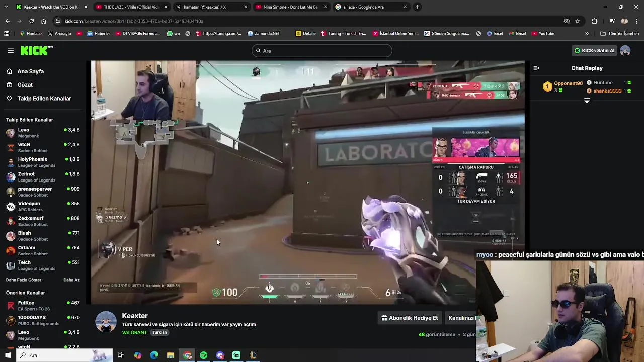Open the Windows Start menu
Viewport: 644px width, 362px height.
coord(8,355)
